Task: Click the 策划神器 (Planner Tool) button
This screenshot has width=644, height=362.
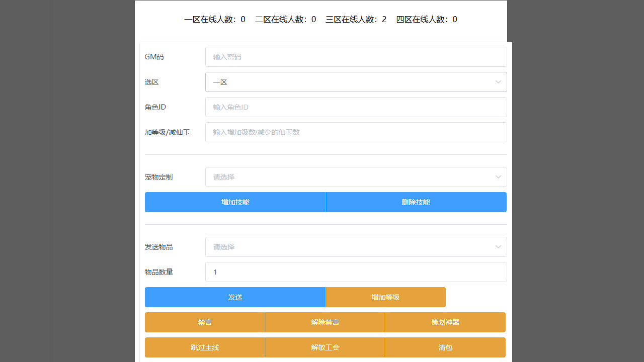Action: pyautogui.click(x=445, y=322)
